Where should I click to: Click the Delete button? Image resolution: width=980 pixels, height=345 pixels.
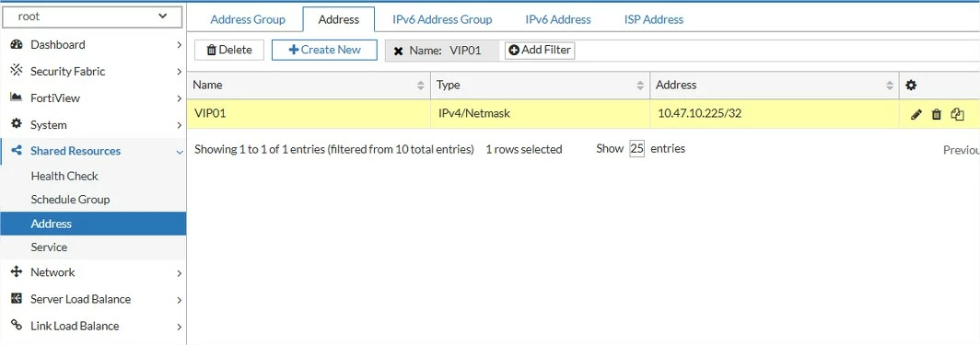(229, 50)
